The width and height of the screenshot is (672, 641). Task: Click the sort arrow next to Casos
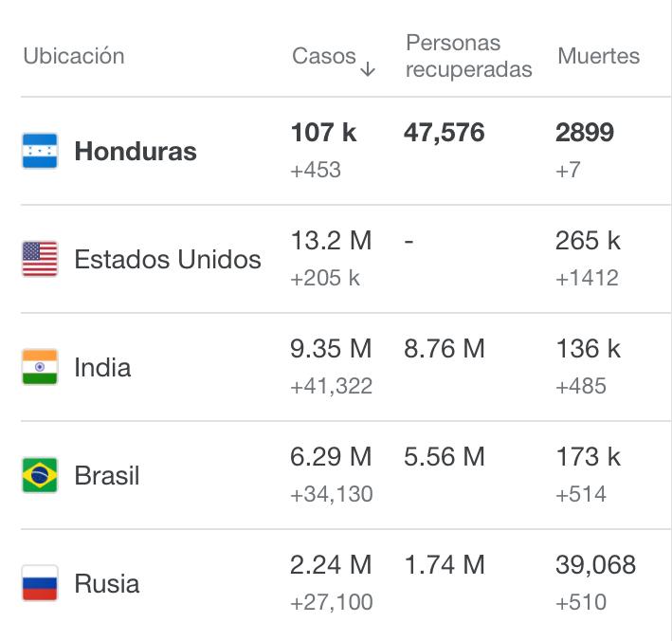click(368, 68)
